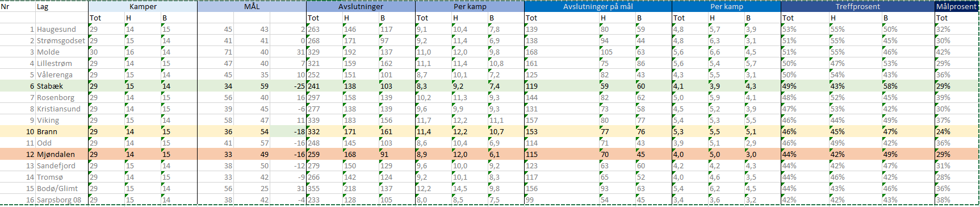Image resolution: width=980 pixels, height=207 pixels.
Task: Select the MÅL header cell
Action: point(252,7)
